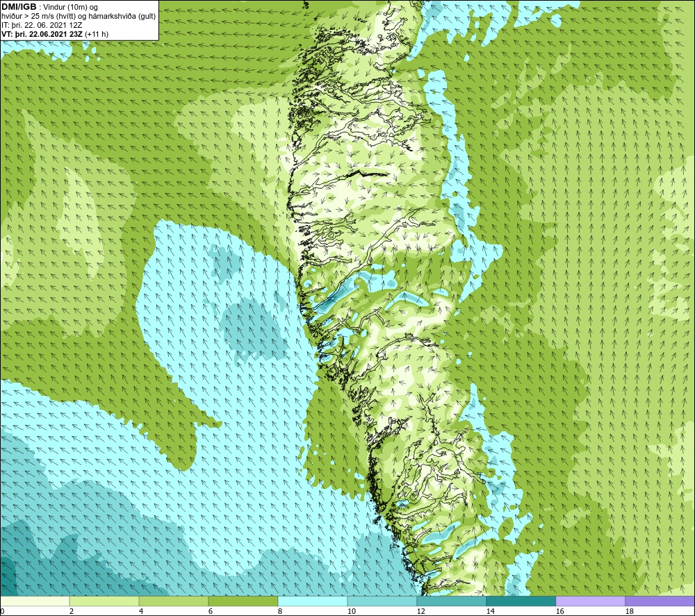
Task: Click the legend tick label '10'
Action: 351,611
